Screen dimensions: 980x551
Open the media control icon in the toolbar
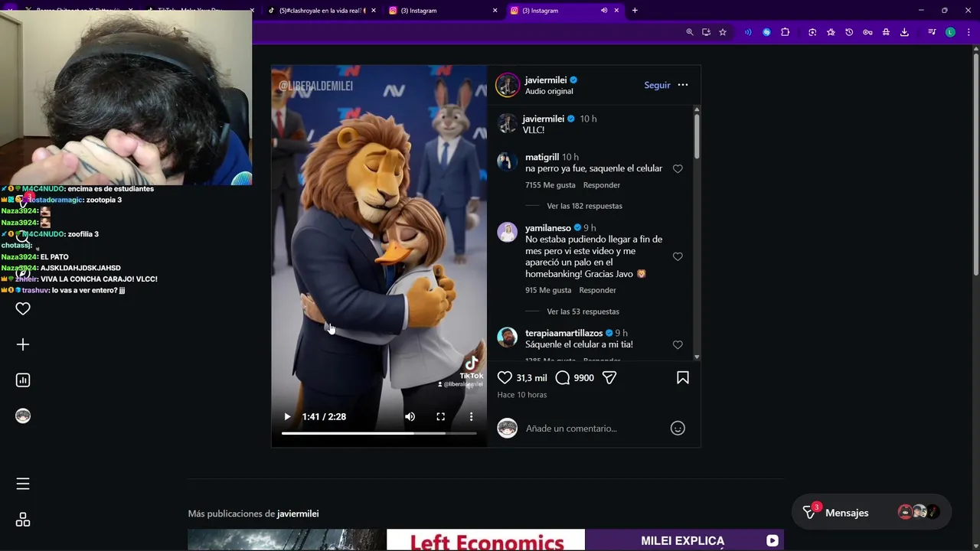(932, 32)
